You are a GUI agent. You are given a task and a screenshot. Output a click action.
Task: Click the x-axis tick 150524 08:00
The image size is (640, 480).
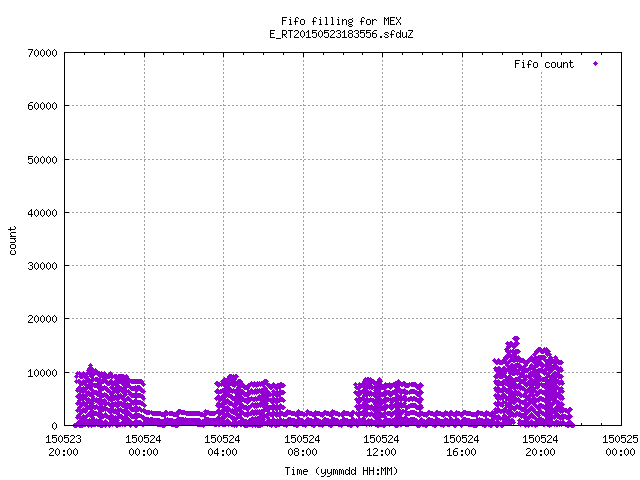(302, 446)
